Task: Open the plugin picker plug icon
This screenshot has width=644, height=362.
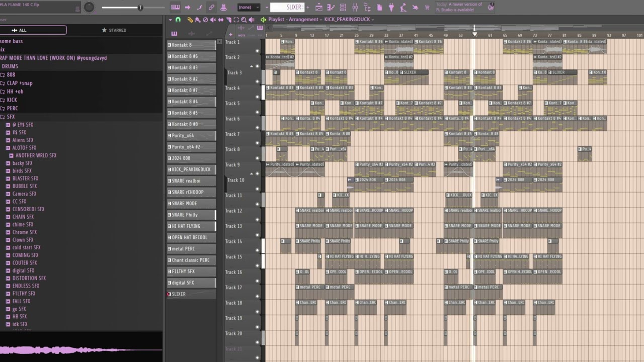Action: [391, 8]
